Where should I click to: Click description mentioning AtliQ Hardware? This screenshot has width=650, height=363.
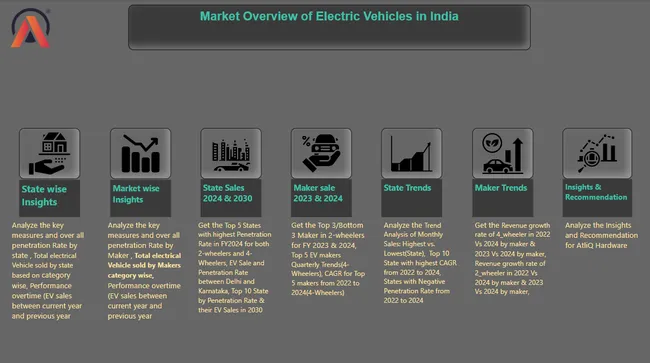(x=601, y=235)
